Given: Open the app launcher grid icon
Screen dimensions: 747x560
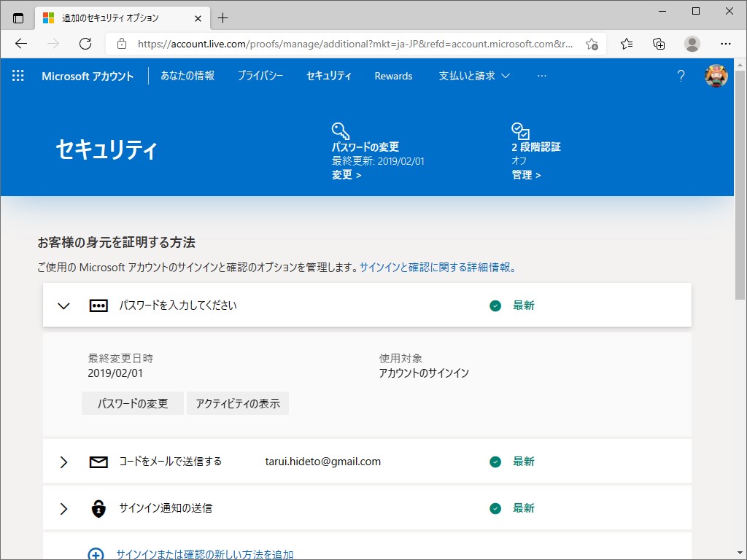Looking at the screenshot, I should point(18,75).
